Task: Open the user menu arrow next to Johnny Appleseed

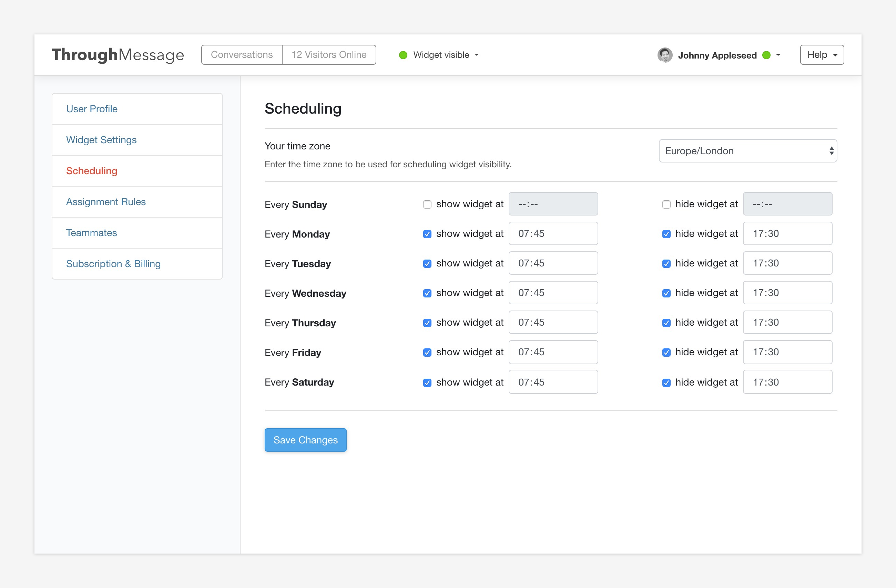Action: [x=778, y=55]
